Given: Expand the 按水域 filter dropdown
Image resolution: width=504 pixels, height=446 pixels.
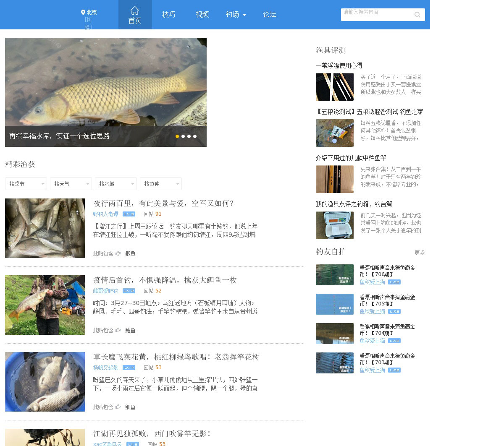Looking at the screenshot, I should coord(116,184).
